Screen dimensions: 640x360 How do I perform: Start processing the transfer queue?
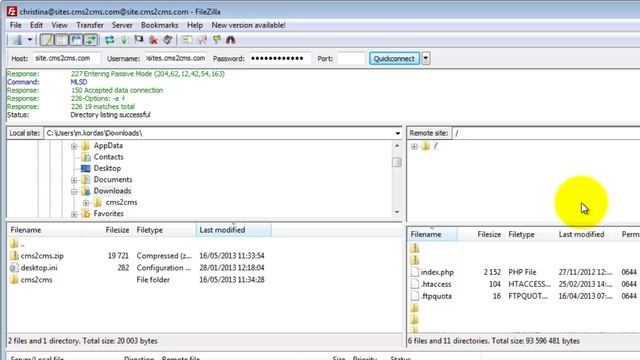click(124, 40)
